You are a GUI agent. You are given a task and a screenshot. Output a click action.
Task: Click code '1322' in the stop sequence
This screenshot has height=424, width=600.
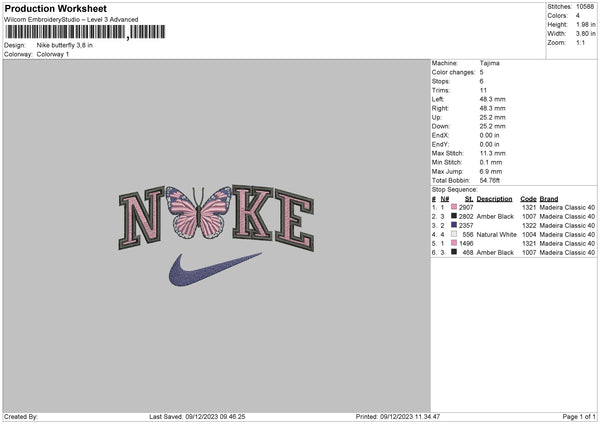529,225
